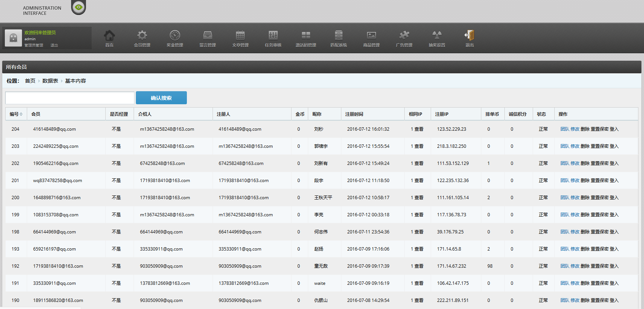Select member 18911586820@163.com

(x=58, y=300)
